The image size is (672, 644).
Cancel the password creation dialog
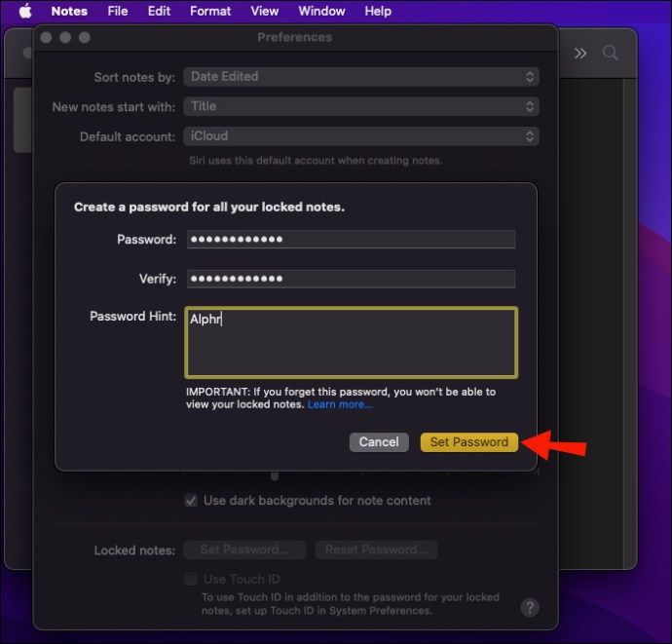pyautogui.click(x=379, y=442)
